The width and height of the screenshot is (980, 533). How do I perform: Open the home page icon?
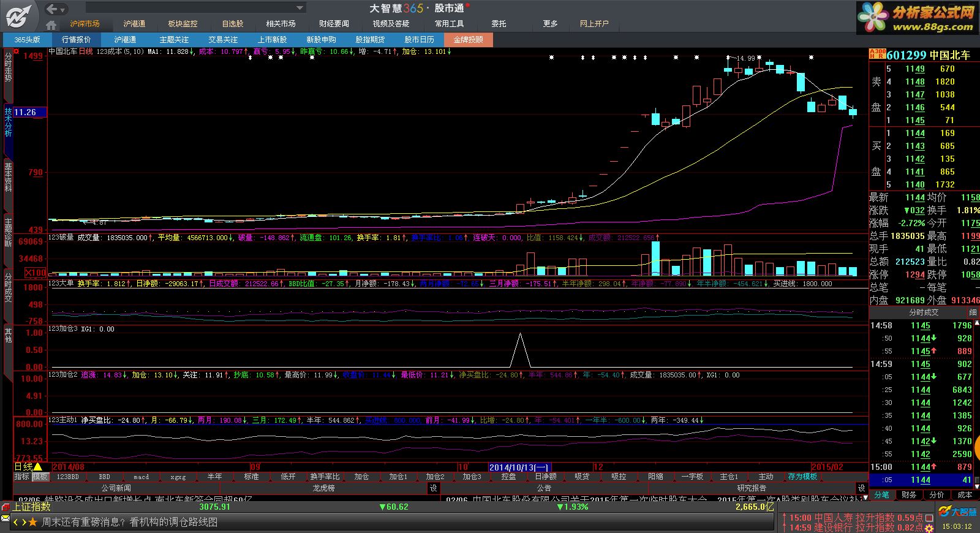[51, 25]
